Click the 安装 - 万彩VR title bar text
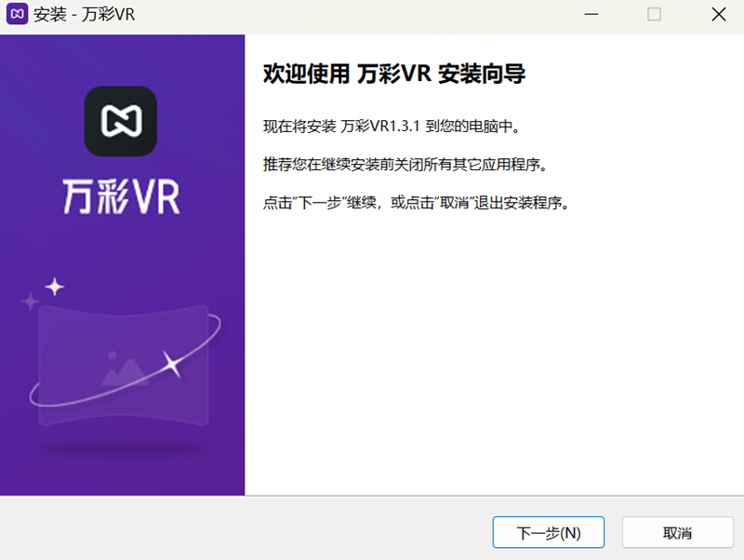The height and width of the screenshot is (560, 744). pyautogui.click(x=84, y=15)
